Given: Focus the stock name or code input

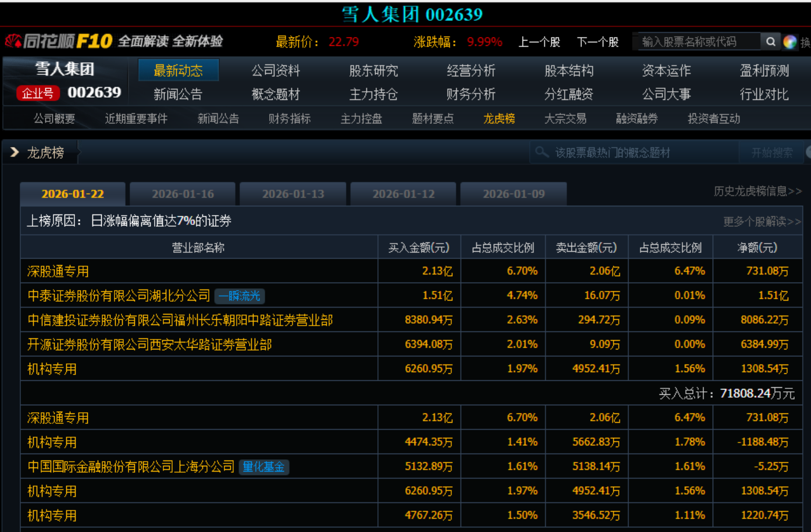Looking at the screenshot, I should click(698, 41).
